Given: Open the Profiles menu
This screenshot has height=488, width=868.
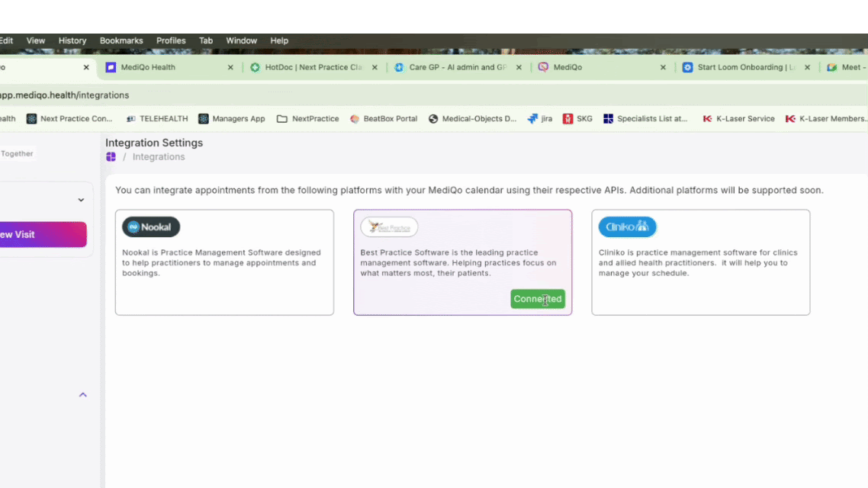Looking at the screenshot, I should click(171, 40).
